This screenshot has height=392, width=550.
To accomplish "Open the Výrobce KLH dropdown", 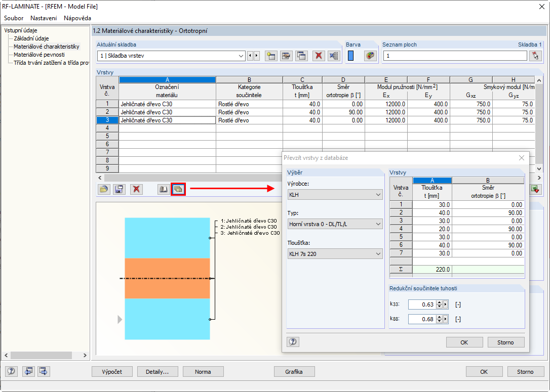I will [378, 194].
